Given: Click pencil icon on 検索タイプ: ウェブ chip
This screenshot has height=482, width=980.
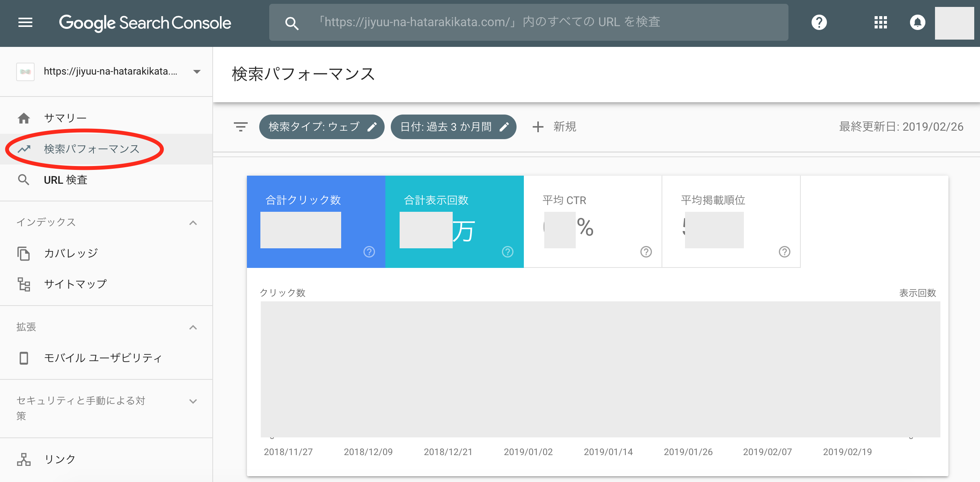Looking at the screenshot, I should pyautogui.click(x=372, y=126).
